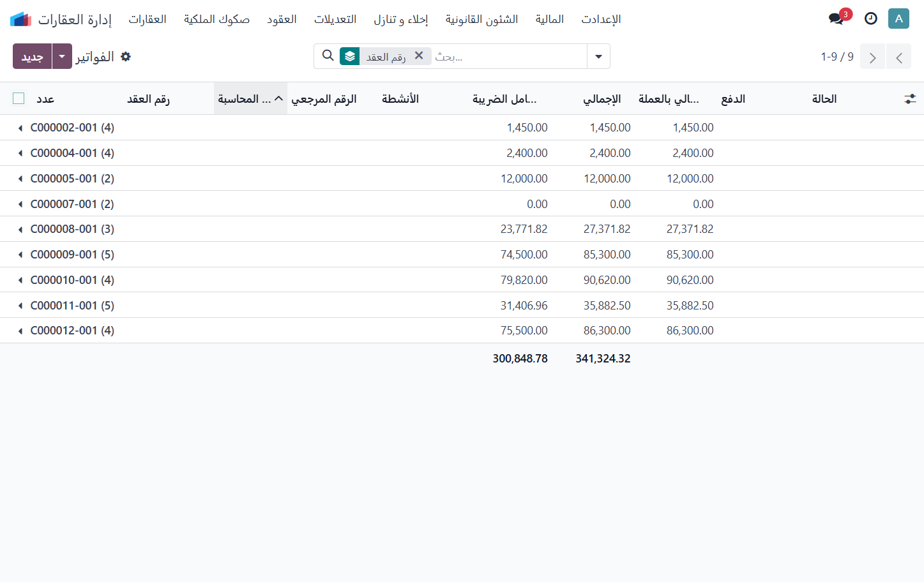The image size is (924, 582).
Task: Sort by the الرقم المرجعي column header
Action: 324,99
